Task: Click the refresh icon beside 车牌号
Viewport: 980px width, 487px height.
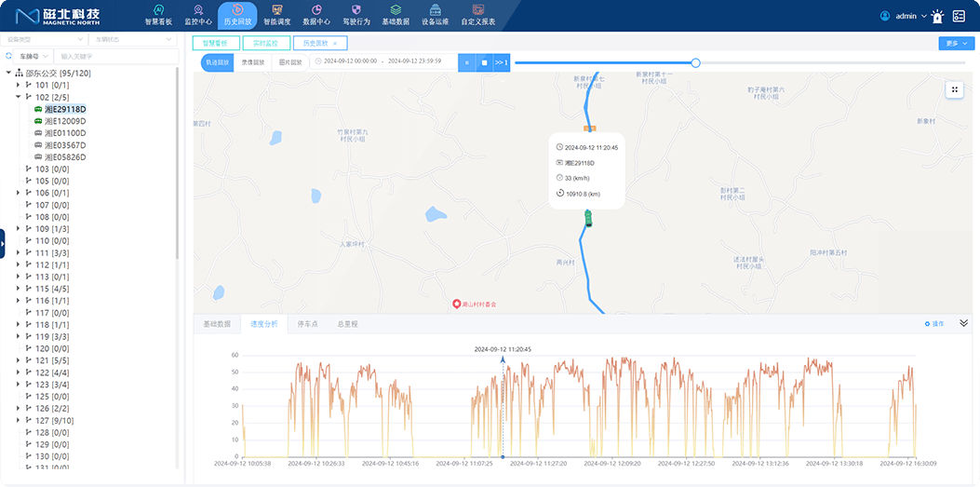Action: [x=8, y=56]
